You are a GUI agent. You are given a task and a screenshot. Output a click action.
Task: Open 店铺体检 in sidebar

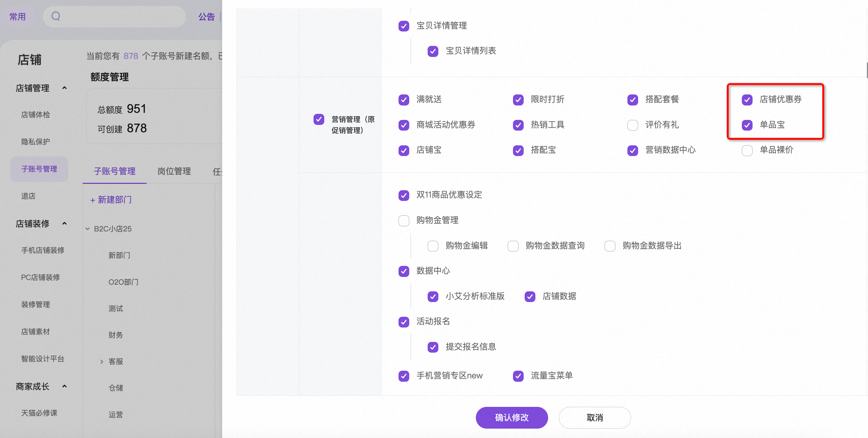[x=35, y=115]
